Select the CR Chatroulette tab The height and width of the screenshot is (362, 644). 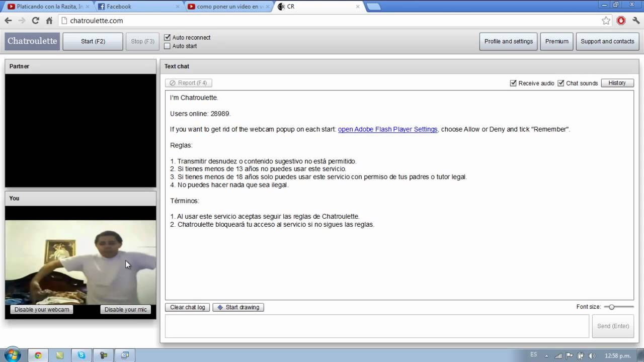(318, 7)
